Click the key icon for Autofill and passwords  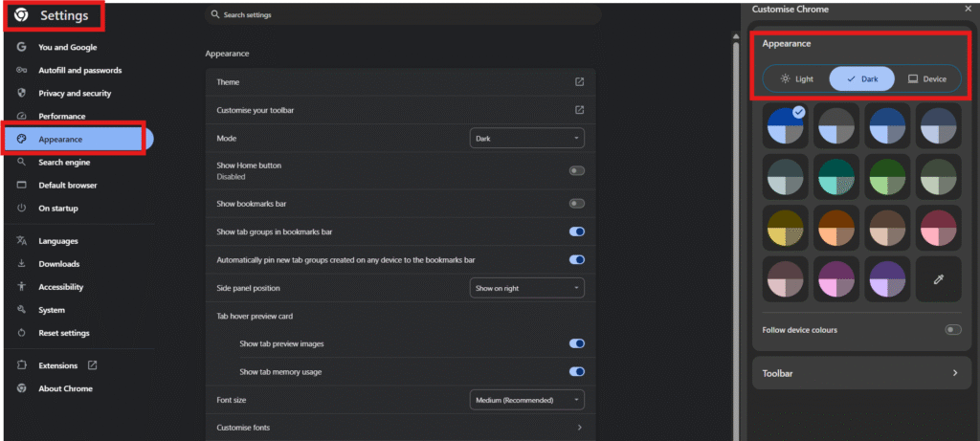21,70
